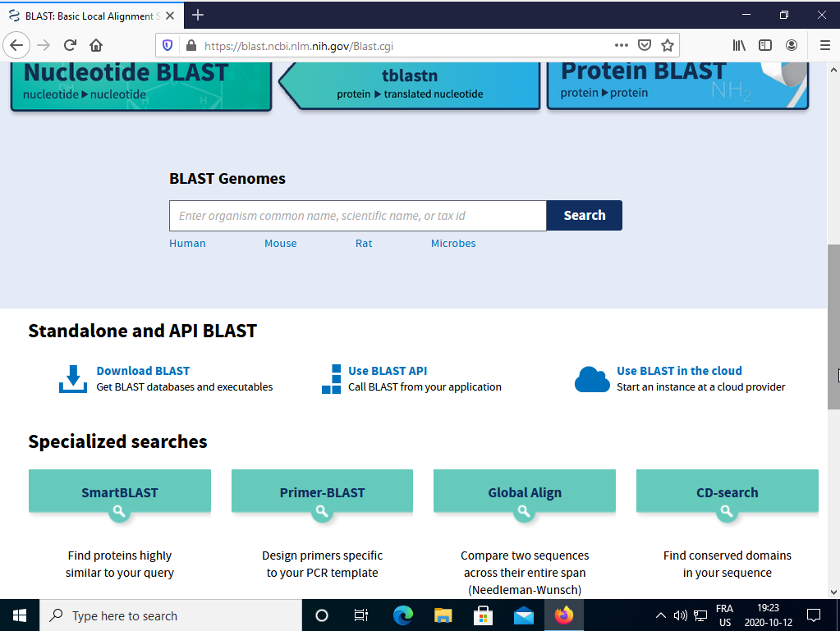840x631 pixels.
Task: Bookmark this page with star icon
Action: click(x=668, y=45)
